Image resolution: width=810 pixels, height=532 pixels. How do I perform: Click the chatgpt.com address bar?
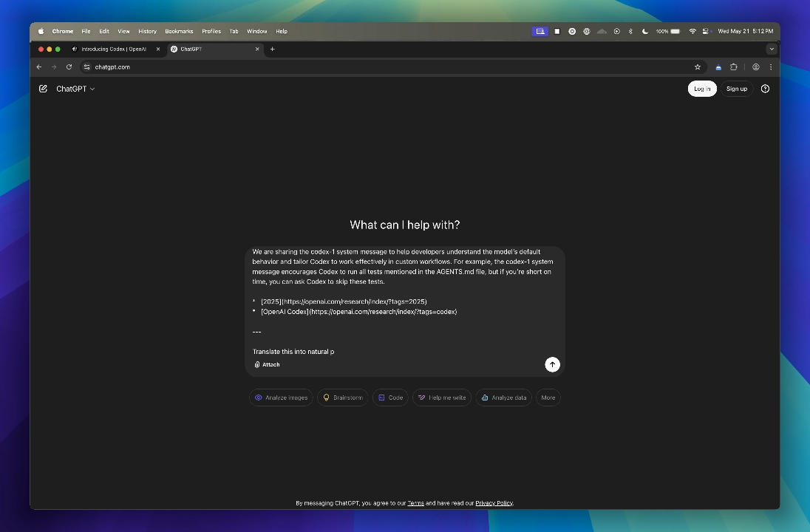point(112,66)
